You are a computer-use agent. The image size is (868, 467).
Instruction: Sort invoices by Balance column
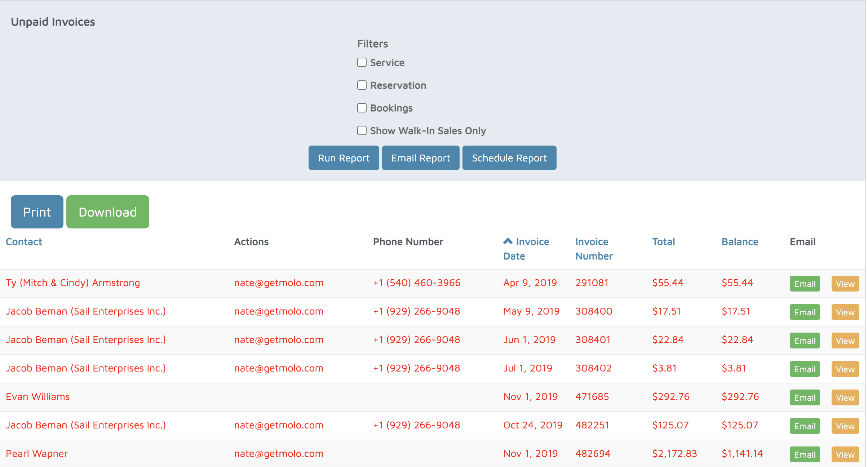[x=739, y=242]
